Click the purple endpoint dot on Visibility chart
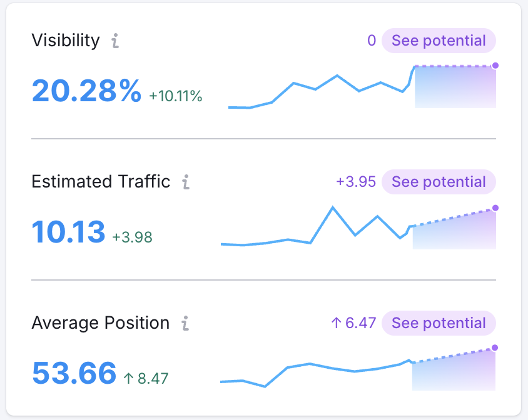 (495, 66)
